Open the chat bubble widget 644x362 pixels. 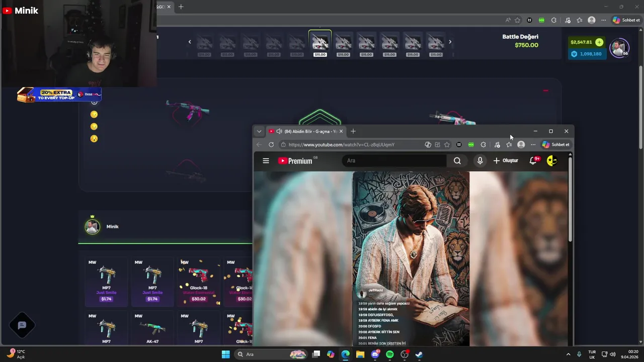[x=22, y=325]
